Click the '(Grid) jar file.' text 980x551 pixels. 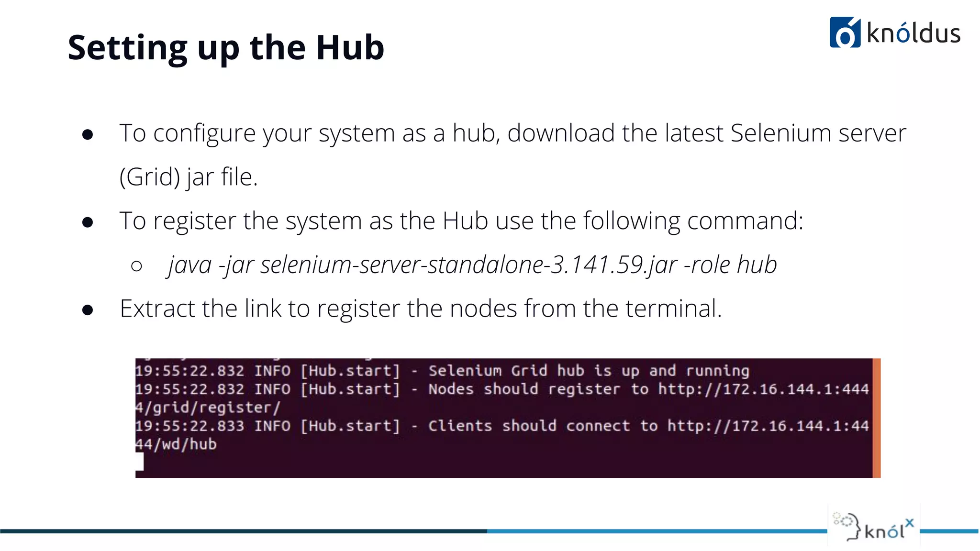(x=189, y=177)
